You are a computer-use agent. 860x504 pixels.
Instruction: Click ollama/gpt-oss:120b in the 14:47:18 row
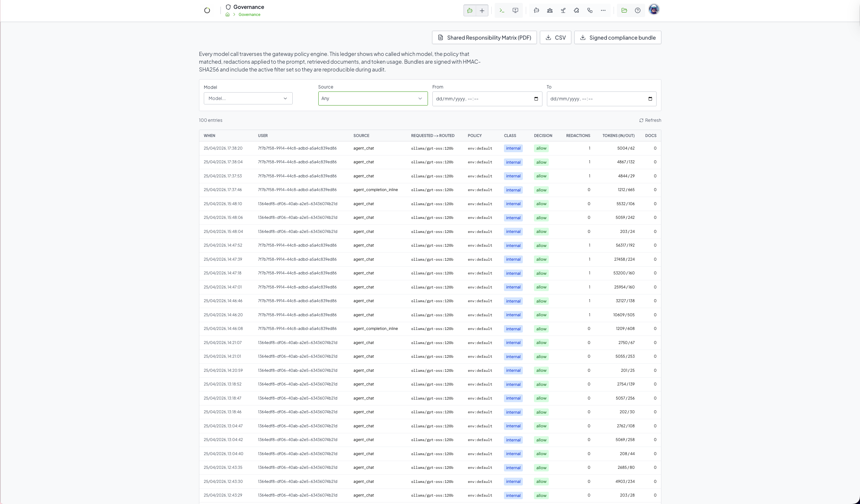coord(432,273)
